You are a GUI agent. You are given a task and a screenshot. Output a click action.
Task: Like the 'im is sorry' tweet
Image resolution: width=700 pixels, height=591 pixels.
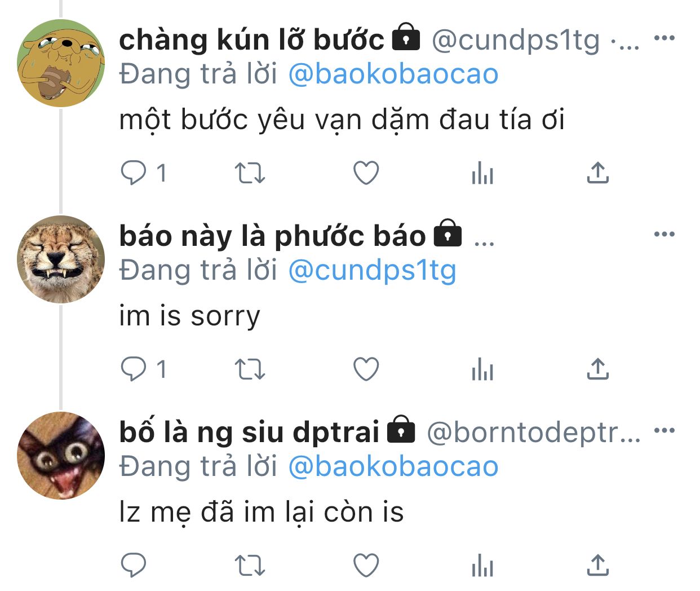(x=366, y=369)
